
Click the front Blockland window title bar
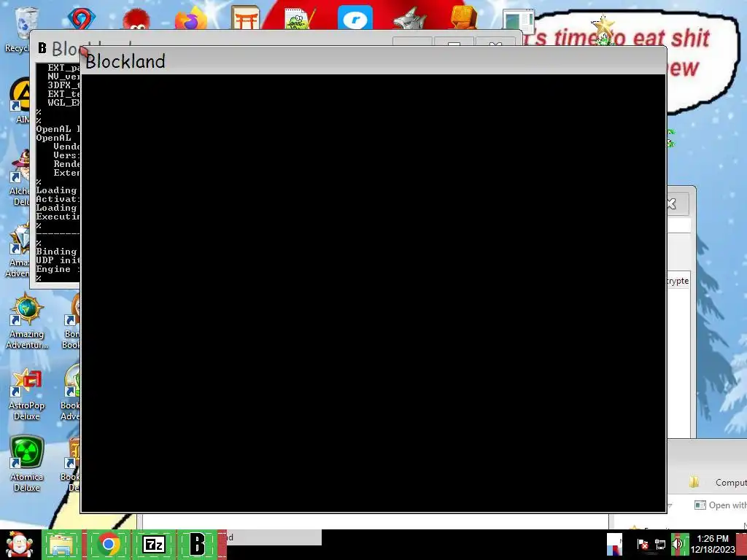(373, 61)
